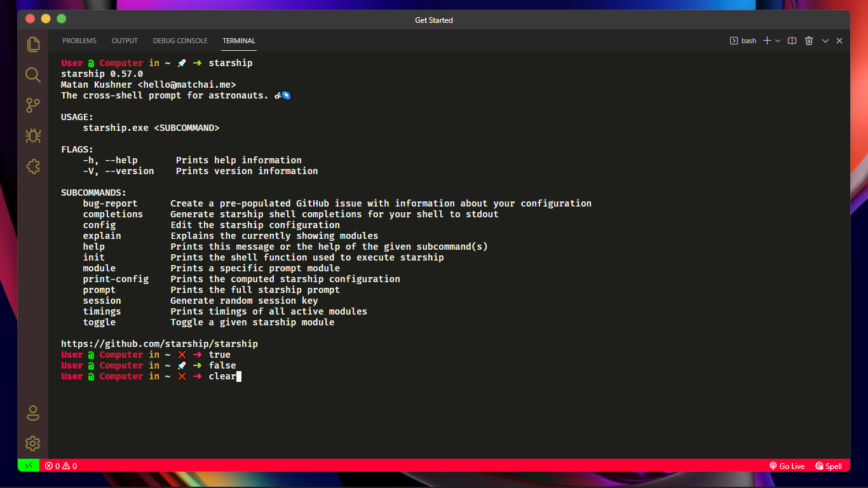Open Source Control view in activity bar
The image size is (868, 488).
click(33, 105)
